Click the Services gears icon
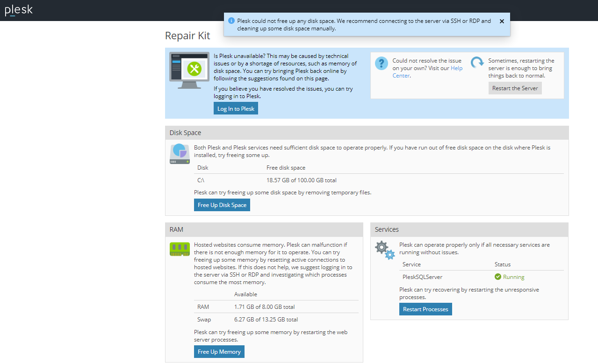 pos(385,250)
